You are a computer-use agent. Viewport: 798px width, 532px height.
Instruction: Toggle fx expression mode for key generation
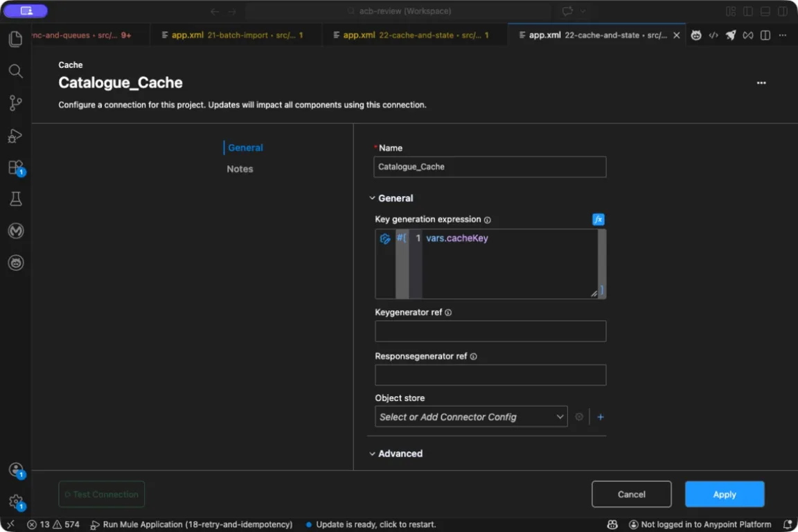coord(598,220)
